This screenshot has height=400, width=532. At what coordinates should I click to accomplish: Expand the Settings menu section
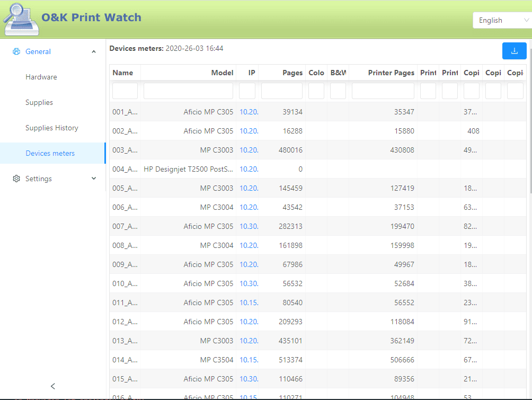pos(94,179)
